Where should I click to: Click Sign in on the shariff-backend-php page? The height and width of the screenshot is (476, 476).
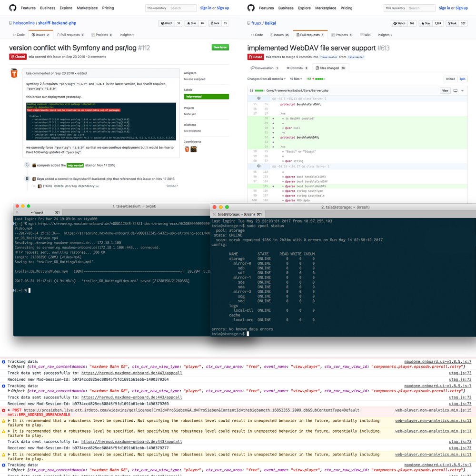point(206,8)
